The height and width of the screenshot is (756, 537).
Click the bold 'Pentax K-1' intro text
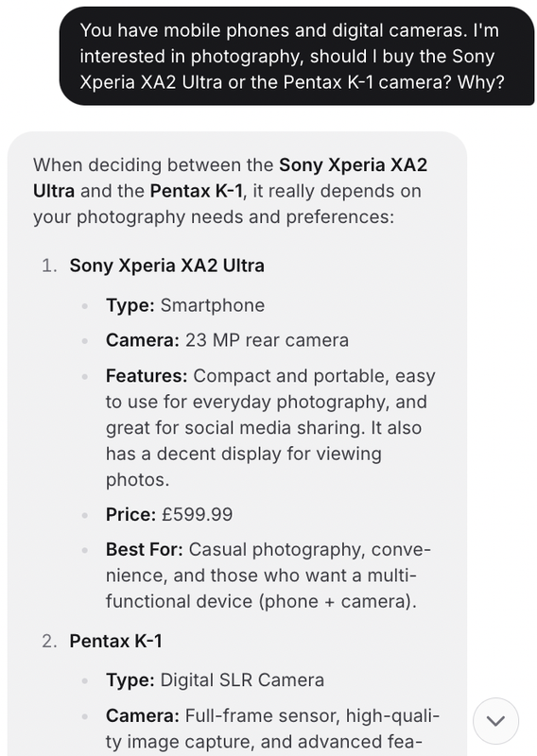click(x=196, y=191)
